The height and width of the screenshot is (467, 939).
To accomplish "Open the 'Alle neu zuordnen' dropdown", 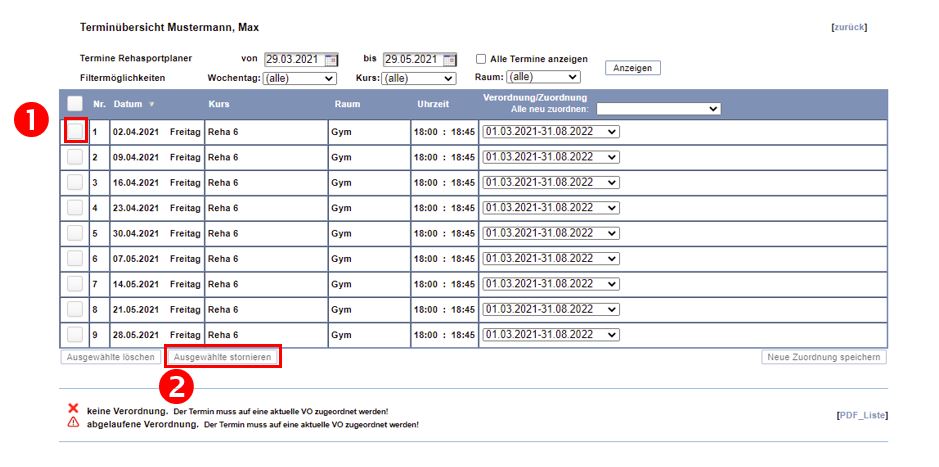I will point(658,109).
